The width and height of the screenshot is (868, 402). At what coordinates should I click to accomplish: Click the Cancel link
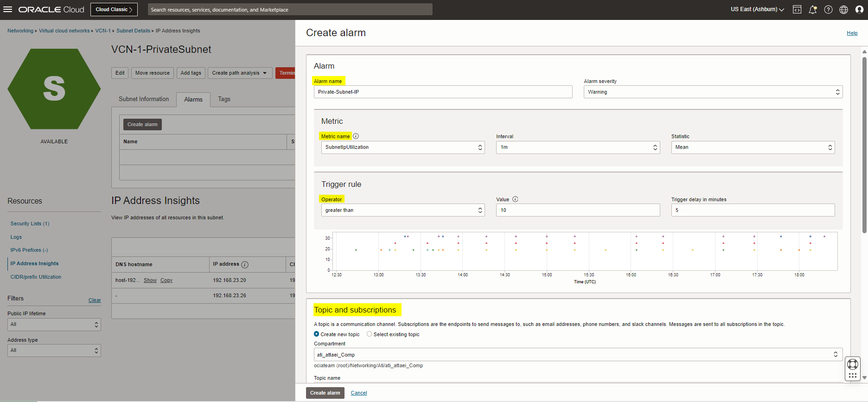pos(358,393)
